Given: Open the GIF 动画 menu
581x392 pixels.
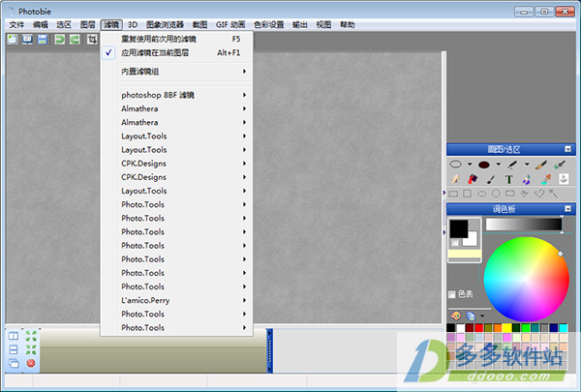Looking at the screenshot, I should tap(230, 24).
